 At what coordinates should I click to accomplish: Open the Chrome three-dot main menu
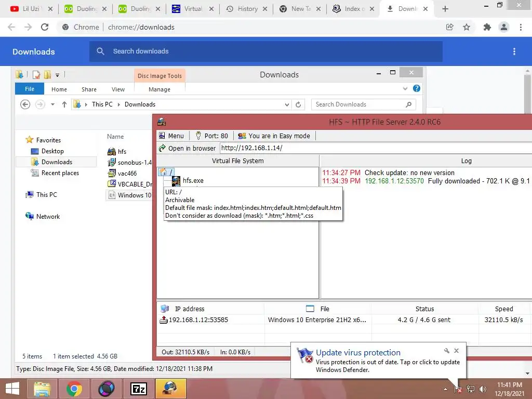[521, 27]
